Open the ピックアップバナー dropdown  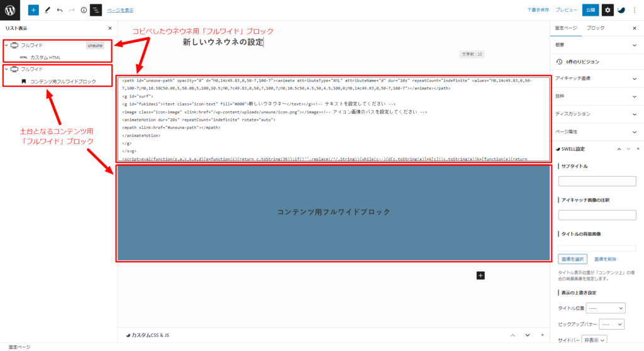611,325
